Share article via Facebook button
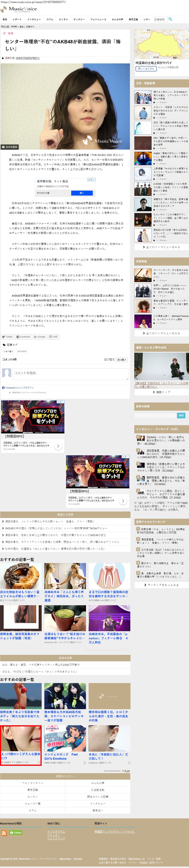Image resolution: width=189 pixels, height=868 pixels. pyautogui.click(x=23, y=337)
